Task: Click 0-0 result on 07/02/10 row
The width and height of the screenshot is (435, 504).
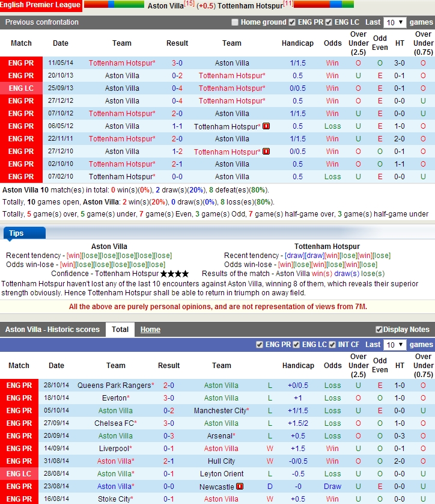Action: pos(177,176)
